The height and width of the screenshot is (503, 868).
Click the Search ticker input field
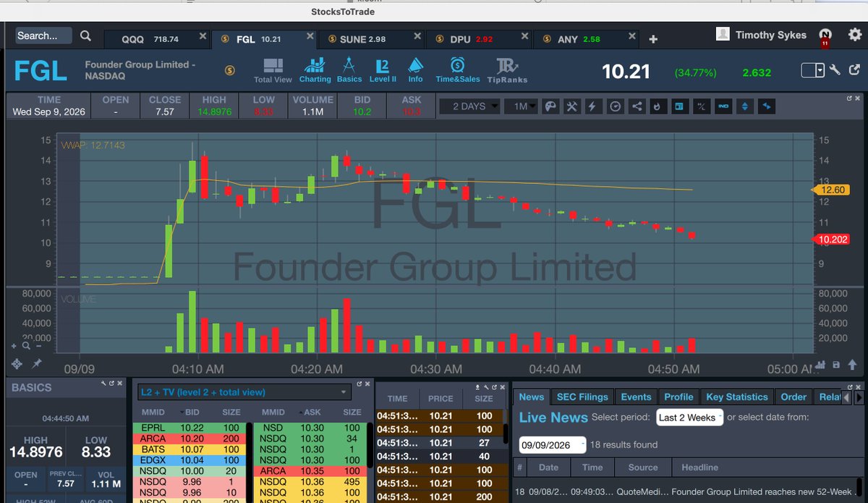[x=43, y=35]
